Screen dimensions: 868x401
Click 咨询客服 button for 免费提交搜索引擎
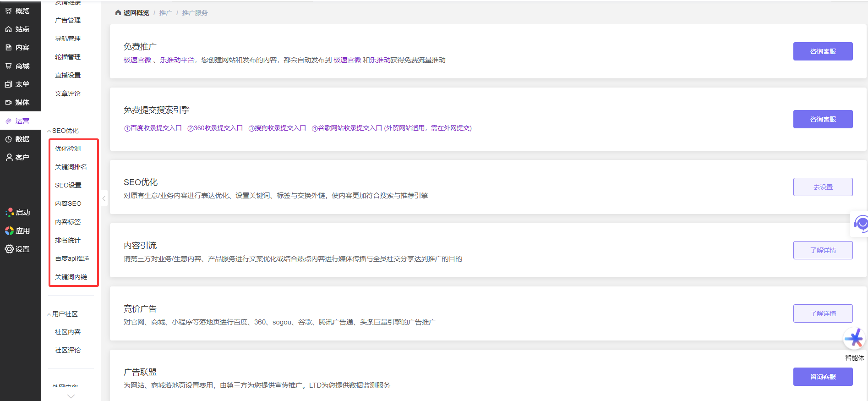(823, 119)
